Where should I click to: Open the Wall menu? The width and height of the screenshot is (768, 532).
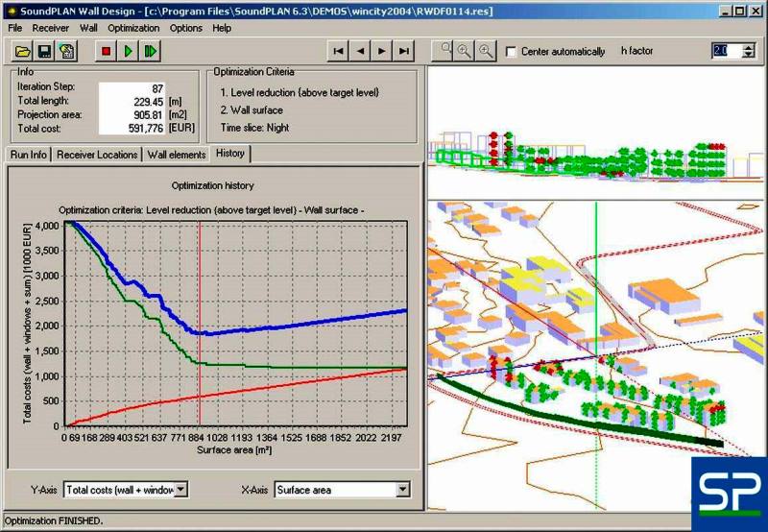tap(88, 28)
